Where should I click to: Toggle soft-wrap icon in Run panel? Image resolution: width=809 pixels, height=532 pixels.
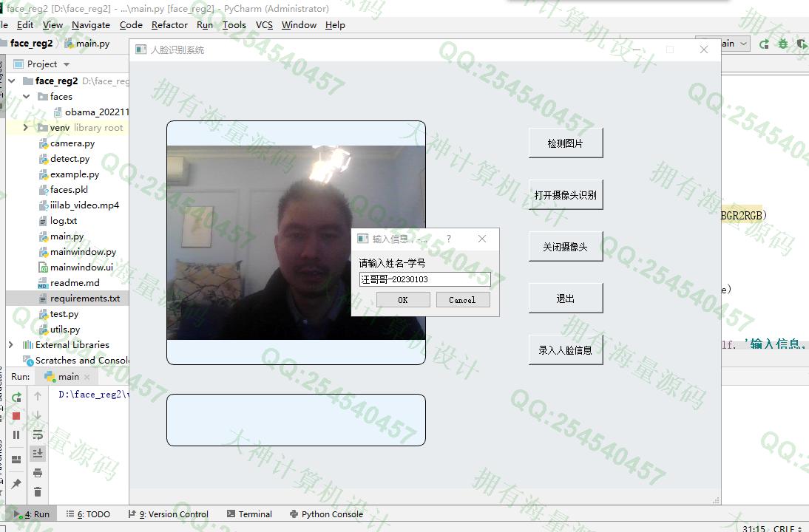[38, 434]
